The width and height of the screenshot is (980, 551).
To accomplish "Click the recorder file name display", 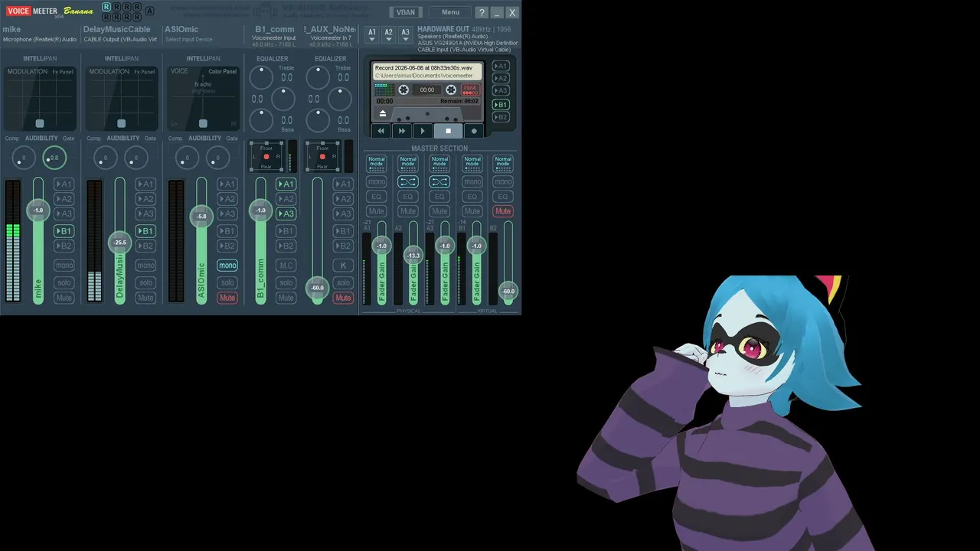I will (x=428, y=72).
